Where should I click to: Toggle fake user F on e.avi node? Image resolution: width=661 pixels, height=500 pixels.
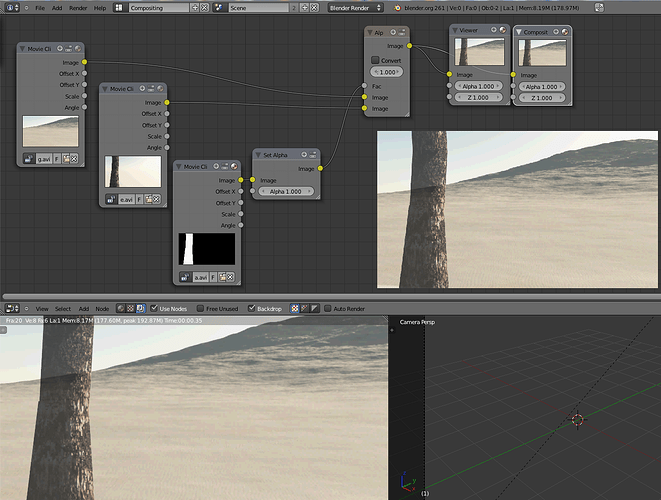point(139,199)
